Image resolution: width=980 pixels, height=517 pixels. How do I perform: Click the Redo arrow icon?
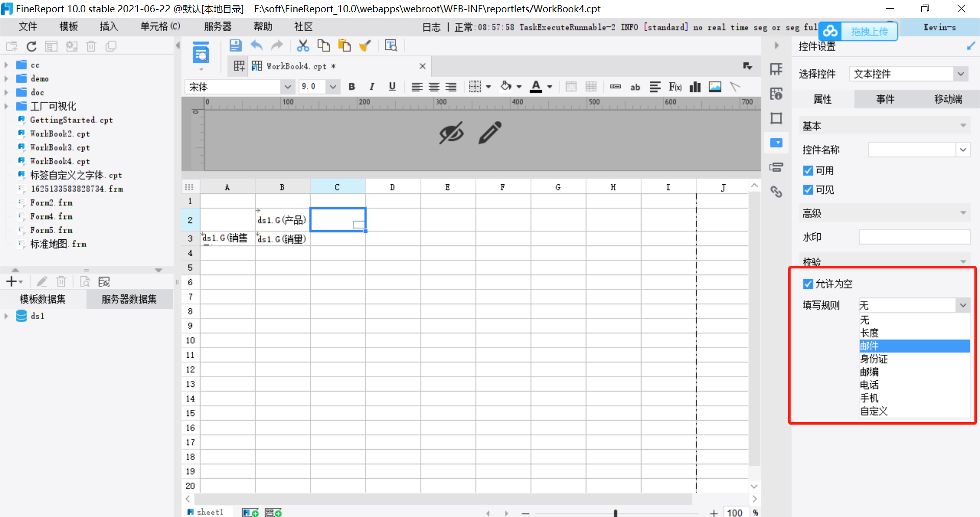(277, 45)
